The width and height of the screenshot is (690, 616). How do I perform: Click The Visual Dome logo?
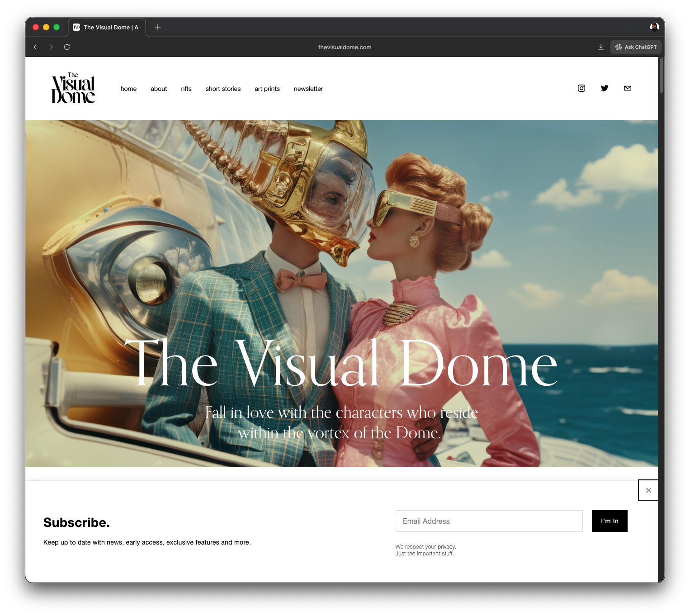click(x=73, y=88)
